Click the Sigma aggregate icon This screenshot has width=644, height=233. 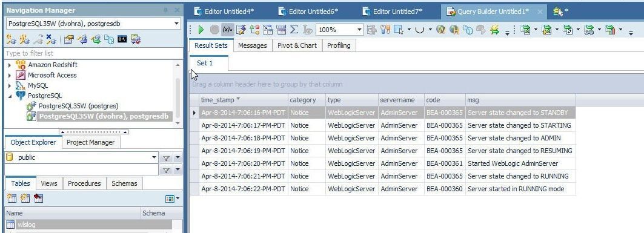click(x=294, y=30)
